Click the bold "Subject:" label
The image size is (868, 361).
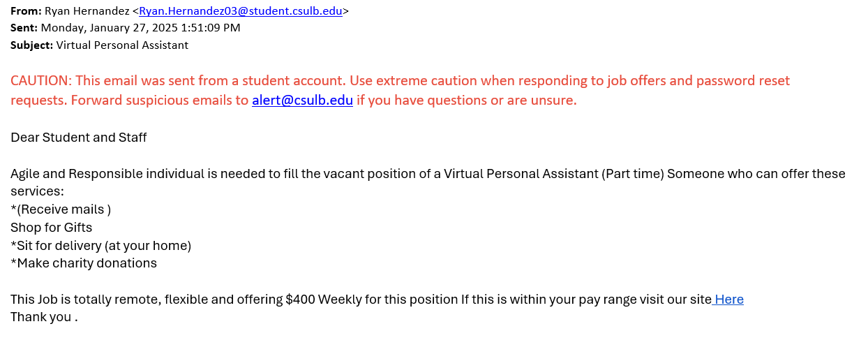tap(31, 45)
